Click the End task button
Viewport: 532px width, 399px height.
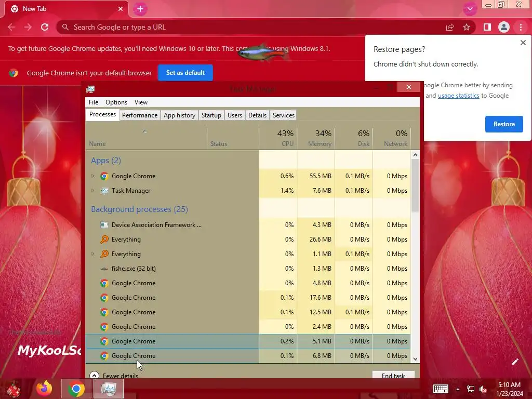pos(393,375)
